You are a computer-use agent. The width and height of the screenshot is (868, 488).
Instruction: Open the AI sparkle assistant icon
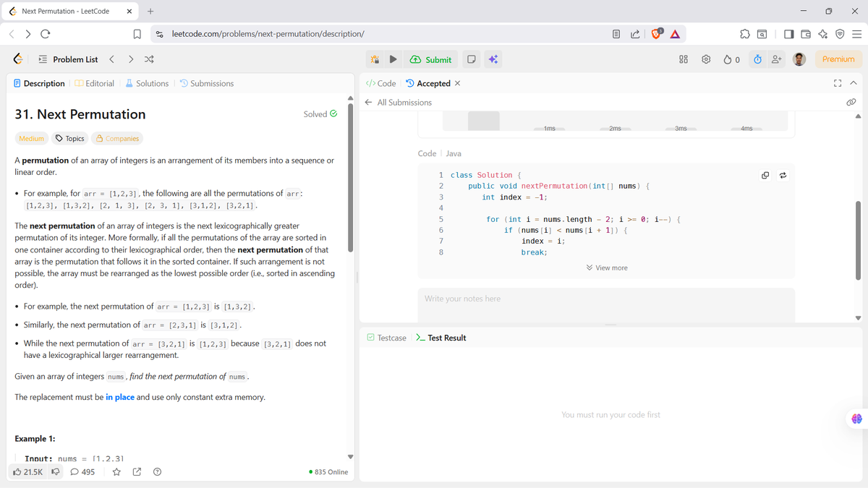(493, 59)
